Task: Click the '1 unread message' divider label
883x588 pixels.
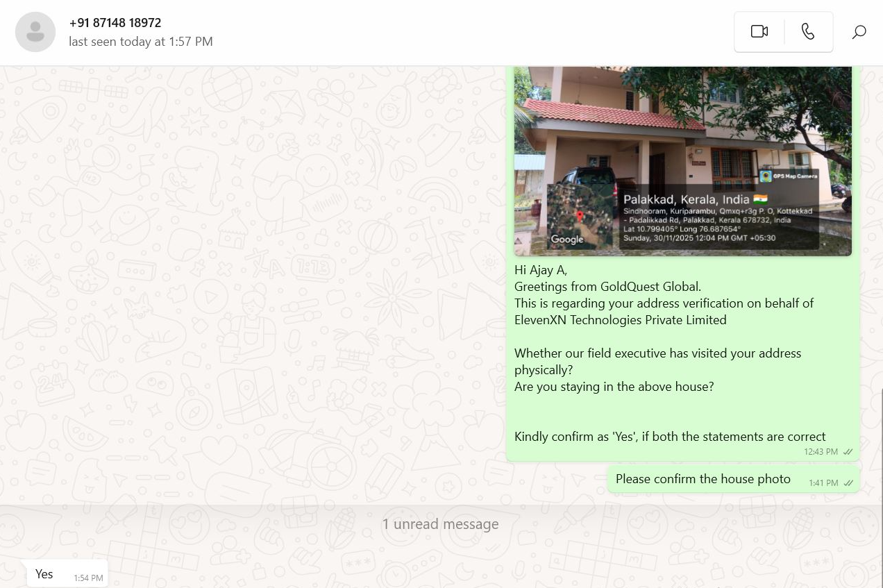Action: tap(440, 524)
